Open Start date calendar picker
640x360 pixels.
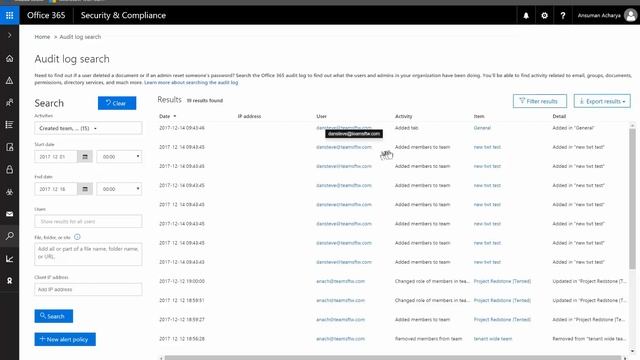(x=85, y=157)
